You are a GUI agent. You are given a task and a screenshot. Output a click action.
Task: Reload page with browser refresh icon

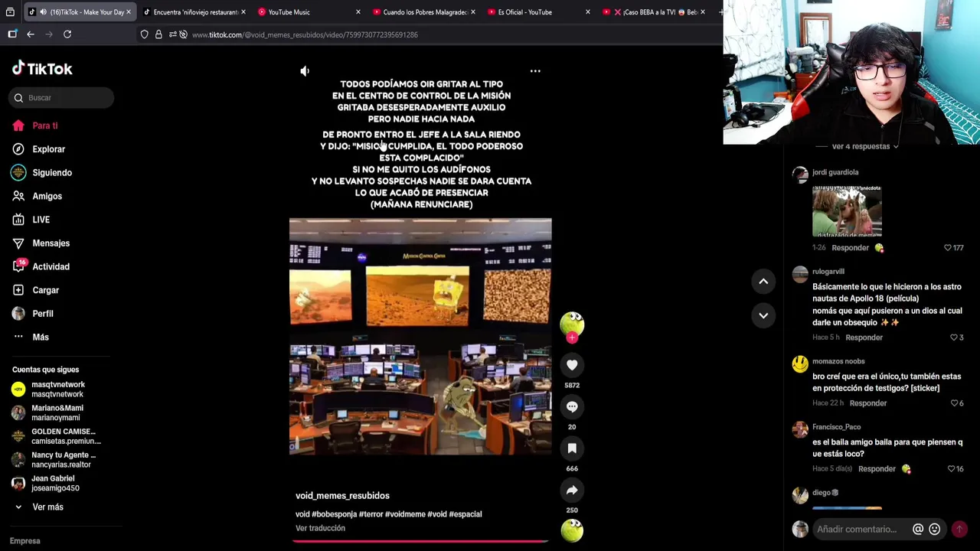(x=67, y=34)
